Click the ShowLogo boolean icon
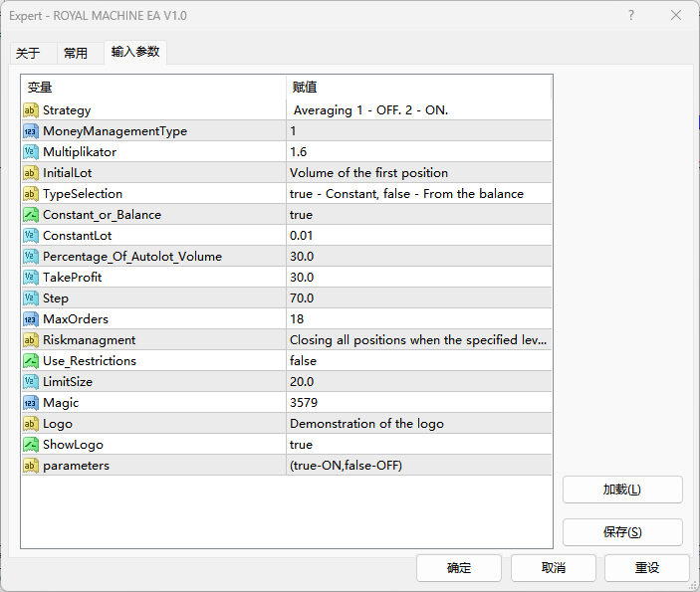The width and height of the screenshot is (700, 592). pos(31,445)
